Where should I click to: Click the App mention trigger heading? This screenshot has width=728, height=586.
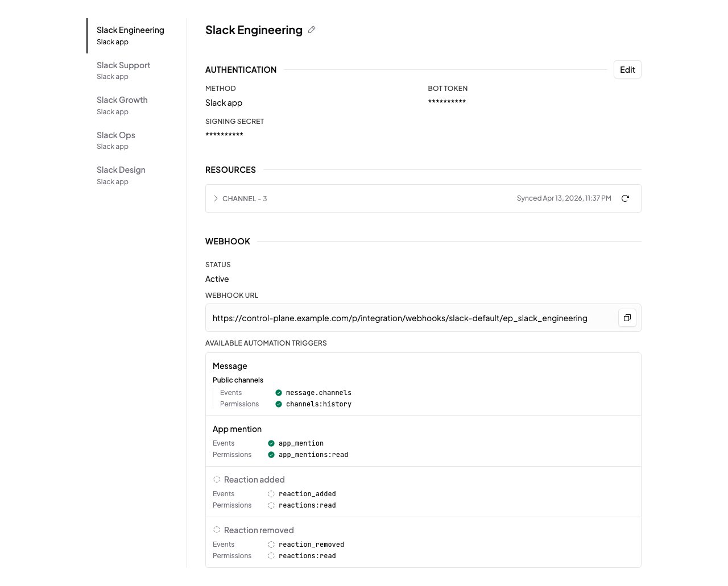point(237,429)
